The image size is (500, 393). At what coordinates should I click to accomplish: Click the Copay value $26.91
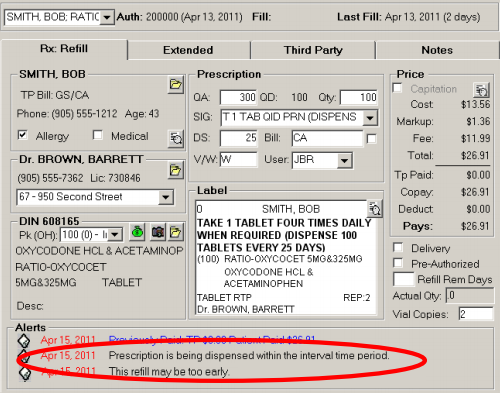(x=475, y=192)
